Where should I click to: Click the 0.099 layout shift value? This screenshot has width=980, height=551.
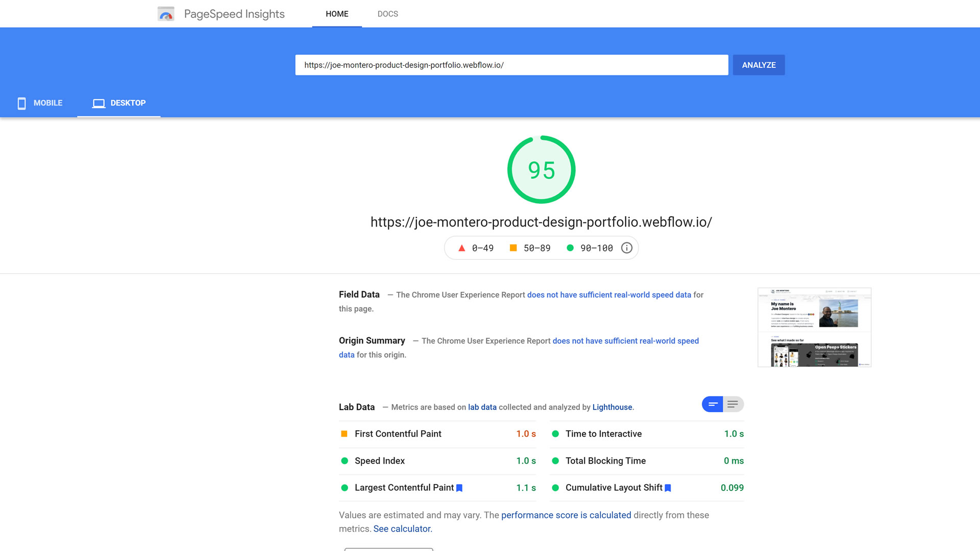(x=732, y=488)
